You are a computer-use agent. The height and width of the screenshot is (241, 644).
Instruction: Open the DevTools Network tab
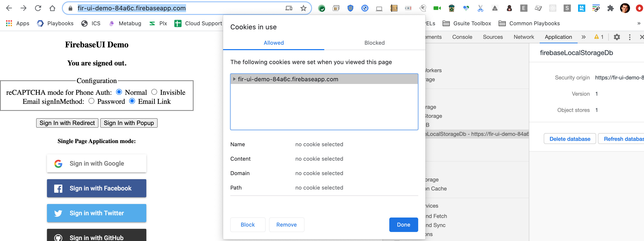(x=523, y=37)
